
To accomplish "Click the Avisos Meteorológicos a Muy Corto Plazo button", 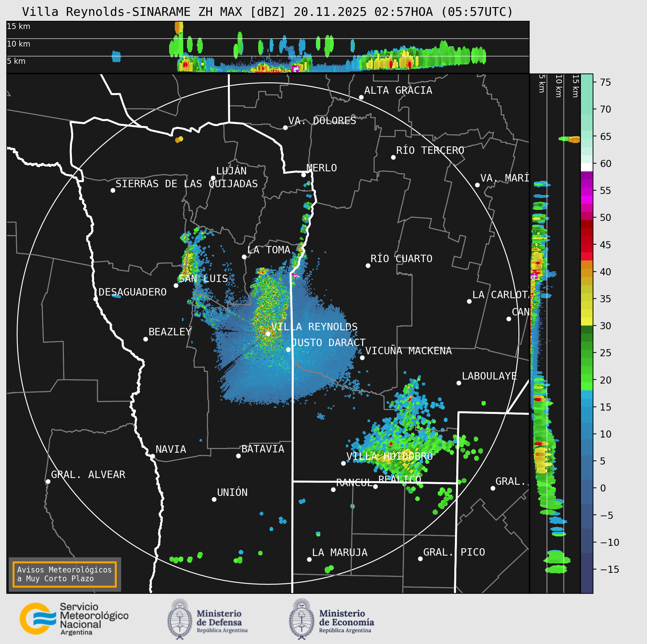I will (x=64, y=574).
